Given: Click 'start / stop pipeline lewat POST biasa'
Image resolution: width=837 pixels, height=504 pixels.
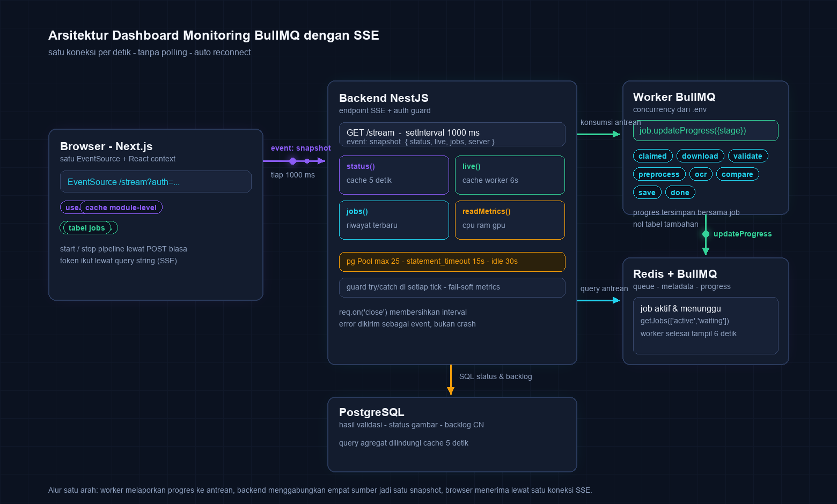Looking at the screenshot, I should (123, 249).
